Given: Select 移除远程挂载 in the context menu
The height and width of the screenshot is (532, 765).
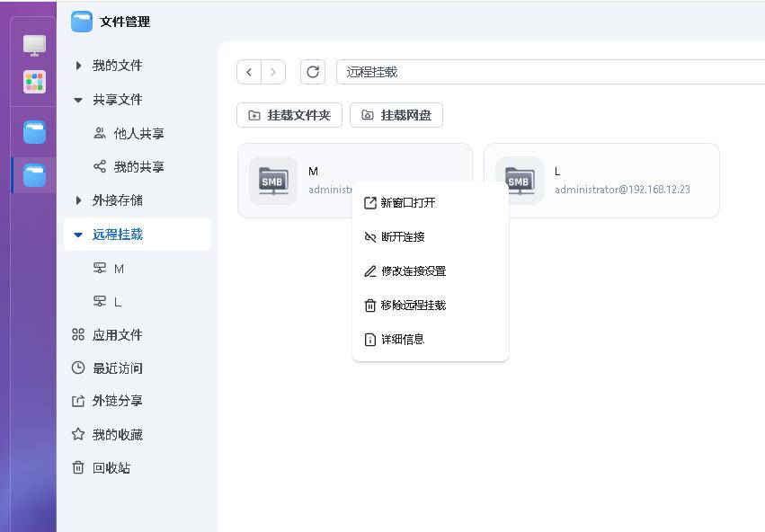Looking at the screenshot, I should point(413,306).
